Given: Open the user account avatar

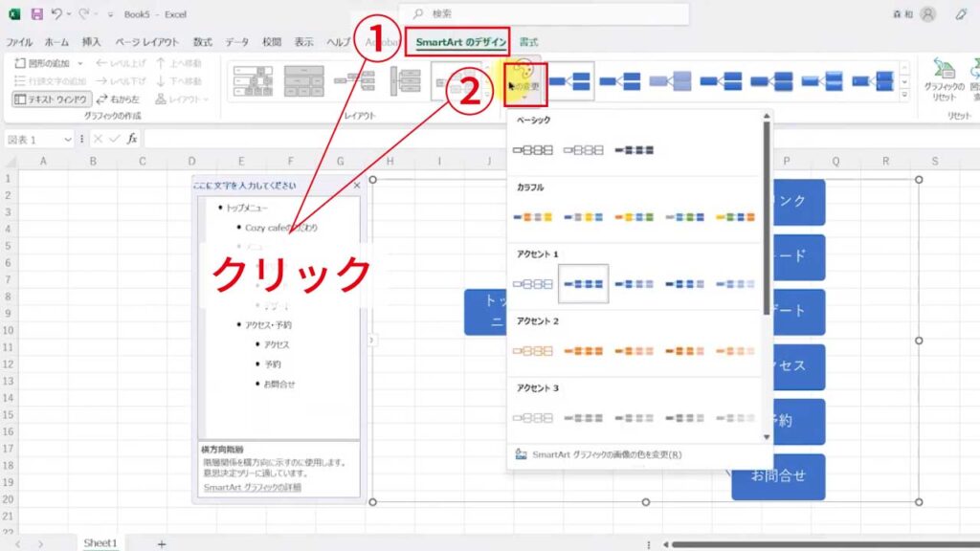Looking at the screenshot, I should (x=927, y=13).
